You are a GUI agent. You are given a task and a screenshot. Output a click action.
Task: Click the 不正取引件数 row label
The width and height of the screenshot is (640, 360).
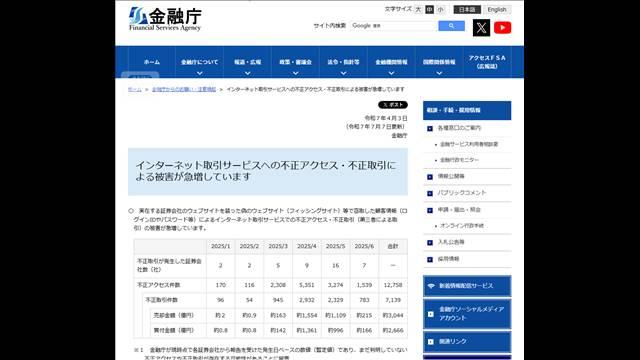(162, 300)
